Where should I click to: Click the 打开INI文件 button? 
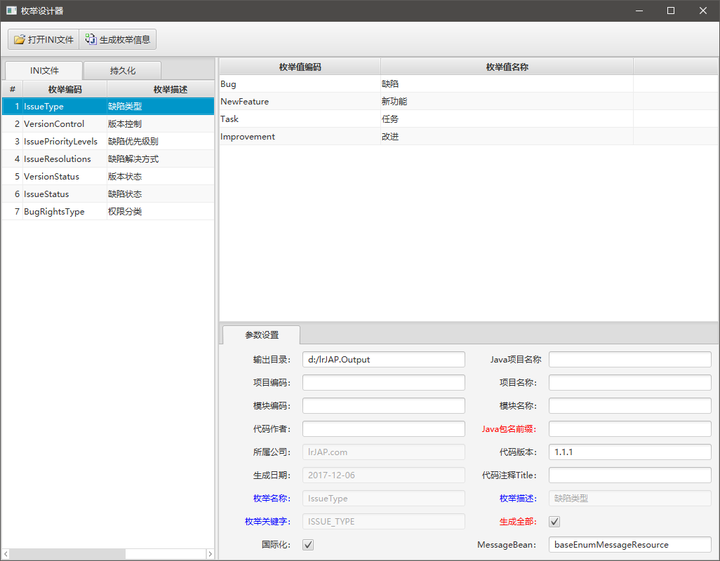click(x=44, y=39)
